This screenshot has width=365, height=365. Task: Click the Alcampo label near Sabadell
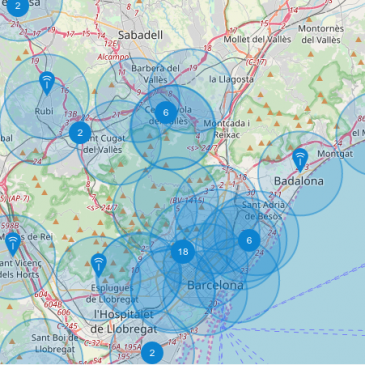click(x=113, y=57)
